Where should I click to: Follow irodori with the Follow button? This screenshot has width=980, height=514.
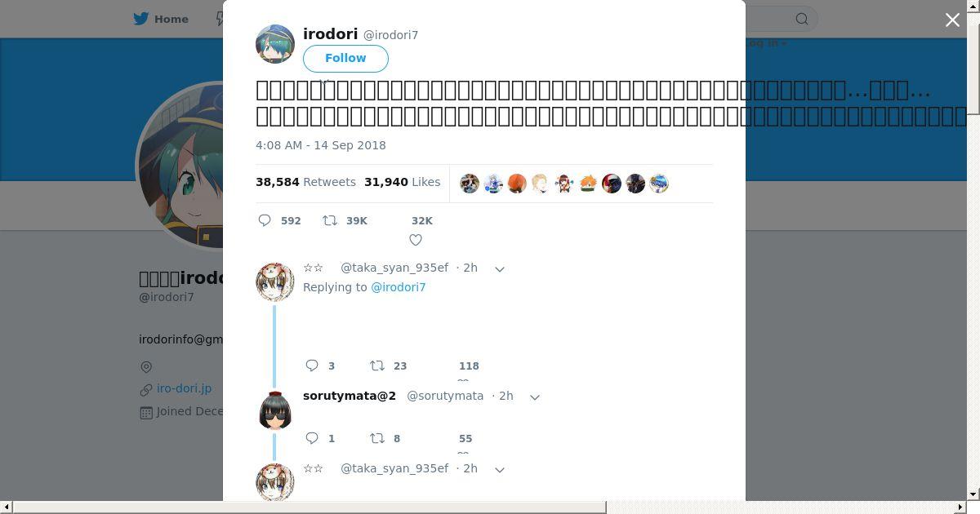[x=345, y=58]
